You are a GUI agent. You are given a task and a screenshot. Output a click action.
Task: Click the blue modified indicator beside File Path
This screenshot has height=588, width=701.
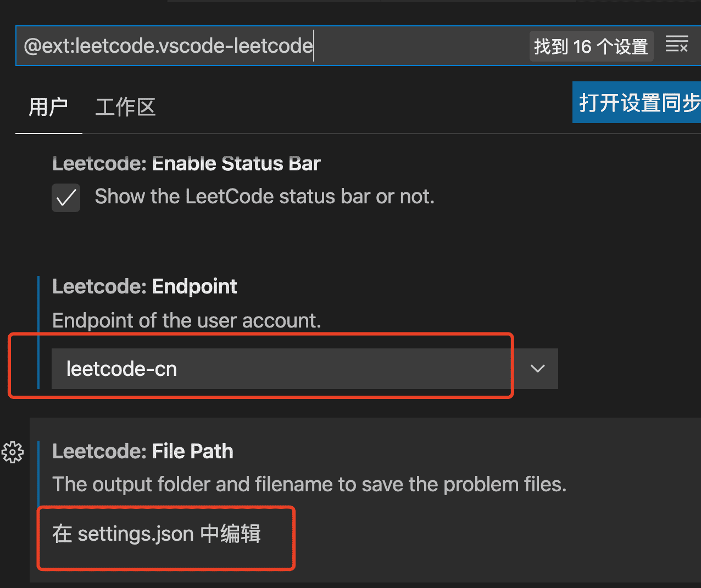(x=38, y=473)
